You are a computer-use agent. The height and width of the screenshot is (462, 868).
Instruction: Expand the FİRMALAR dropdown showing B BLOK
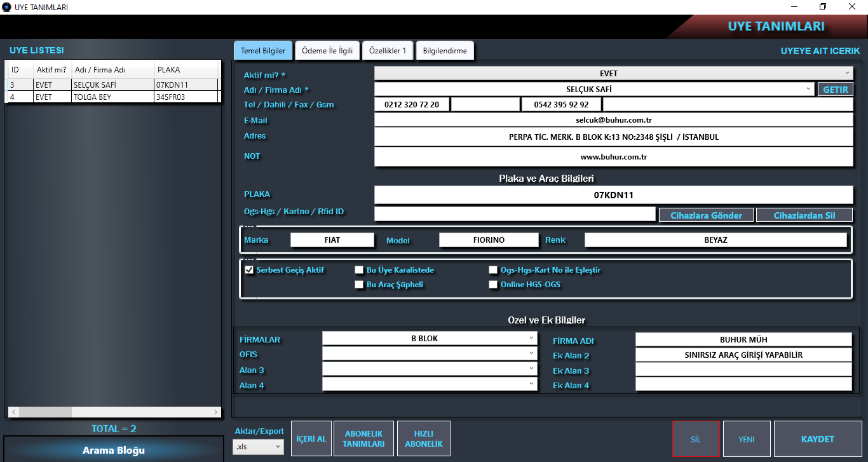tap(531, 338)
